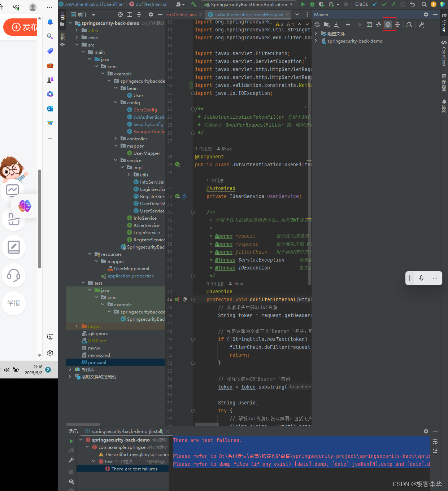Click doFilterInternal breadcrumb

[148, 4]
